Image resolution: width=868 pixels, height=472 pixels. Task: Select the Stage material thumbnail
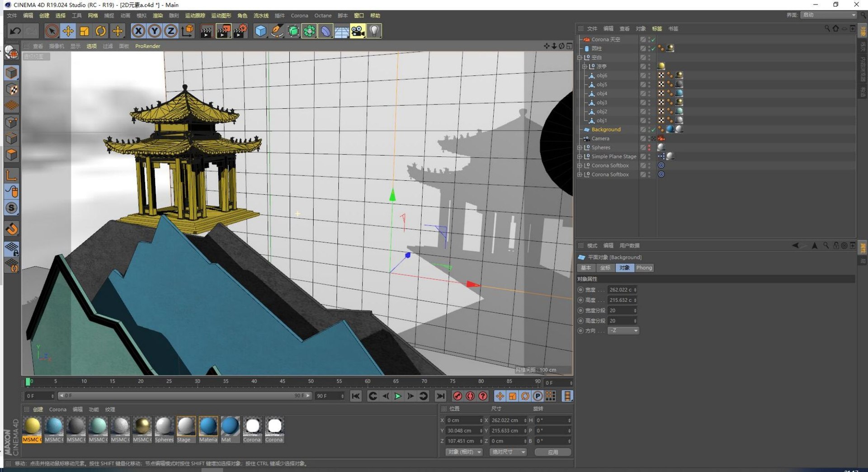point(186,430)
